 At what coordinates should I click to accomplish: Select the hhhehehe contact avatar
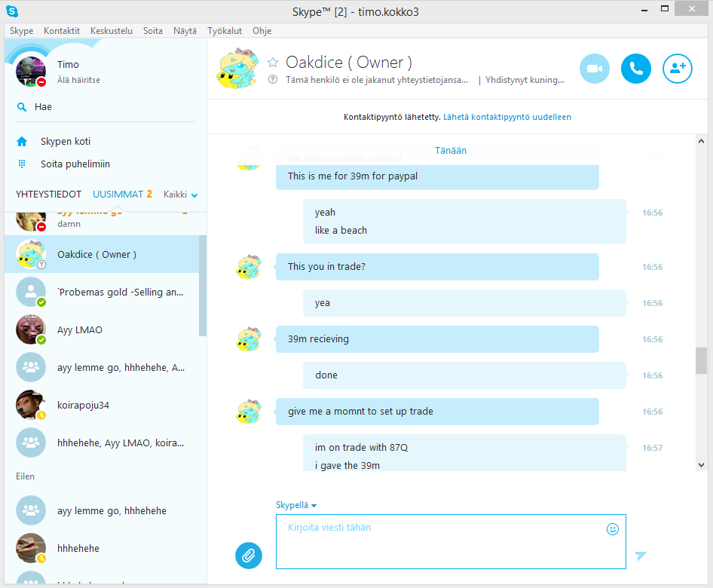(31, 548)
